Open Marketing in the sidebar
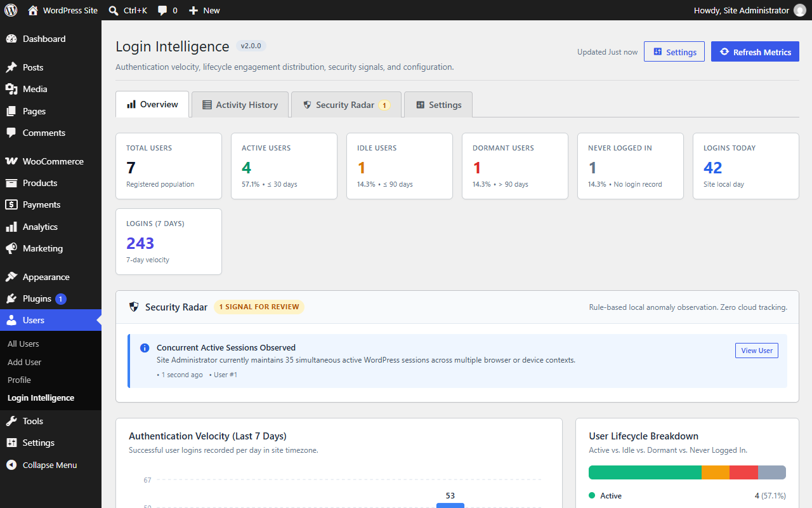This screenshot has height=508, width=812. pyautogui.click(x=51, y=248)
